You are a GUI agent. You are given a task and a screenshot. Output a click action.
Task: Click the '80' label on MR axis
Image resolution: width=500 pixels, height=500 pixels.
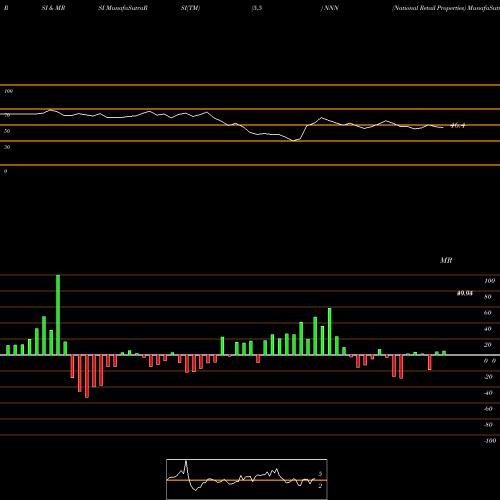(488, 297)
